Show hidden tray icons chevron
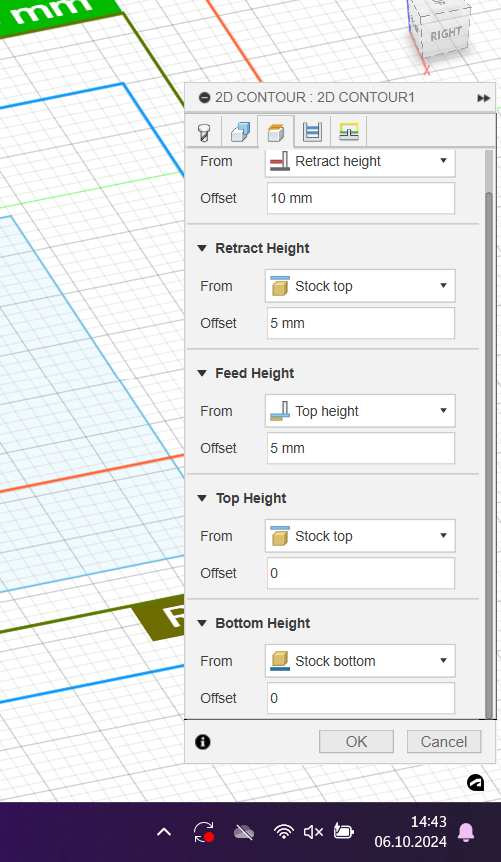This screenshot has height=862, width=501. [x=164, y=832]
